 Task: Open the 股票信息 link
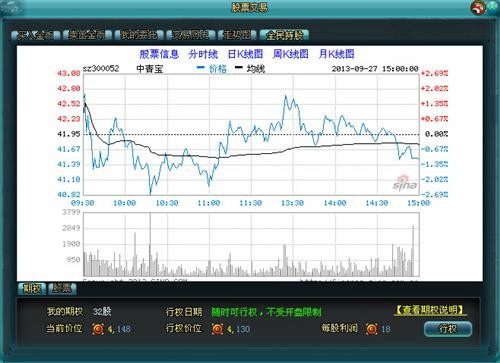pyautogui.click(x=159, y=54)
